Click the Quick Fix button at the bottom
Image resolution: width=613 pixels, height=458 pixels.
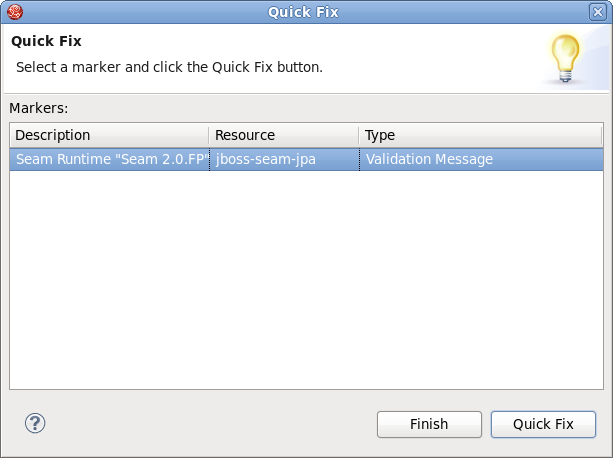pyautogui.click(x=543, y=424)
